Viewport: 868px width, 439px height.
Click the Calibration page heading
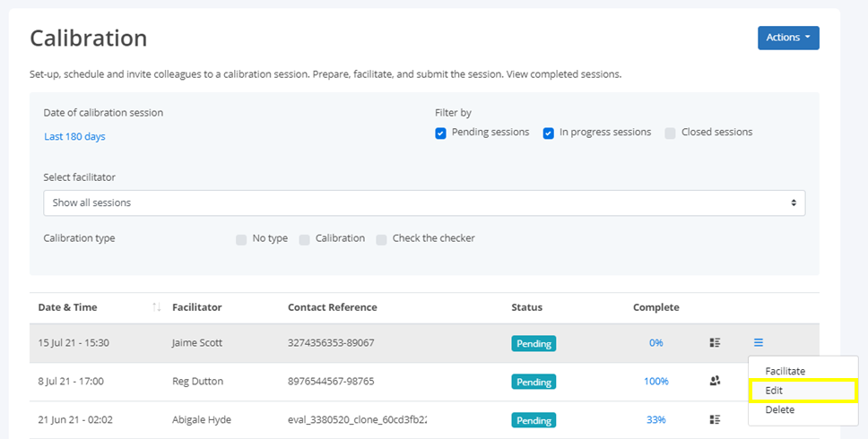[89, 39]
